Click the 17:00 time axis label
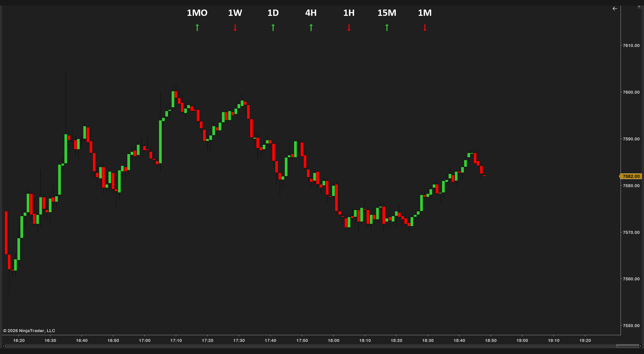 tap(145, 340)
